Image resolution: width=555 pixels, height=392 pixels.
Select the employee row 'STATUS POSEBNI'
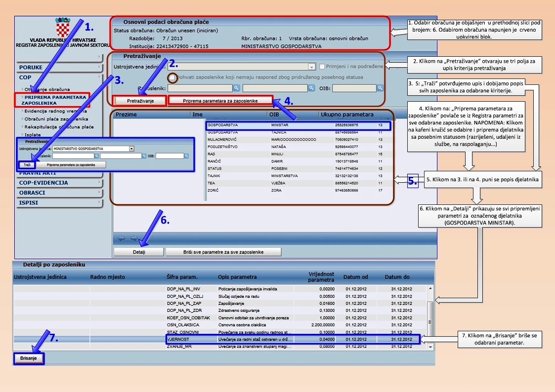(x=298, y=169)
